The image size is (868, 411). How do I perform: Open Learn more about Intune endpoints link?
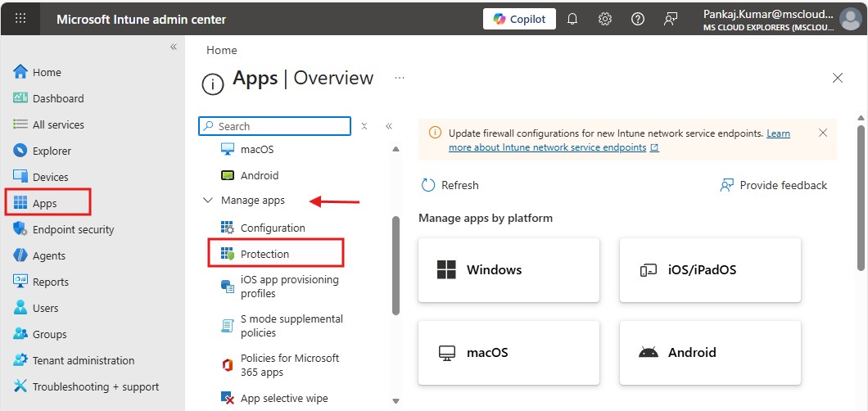[x=619, y=141]
